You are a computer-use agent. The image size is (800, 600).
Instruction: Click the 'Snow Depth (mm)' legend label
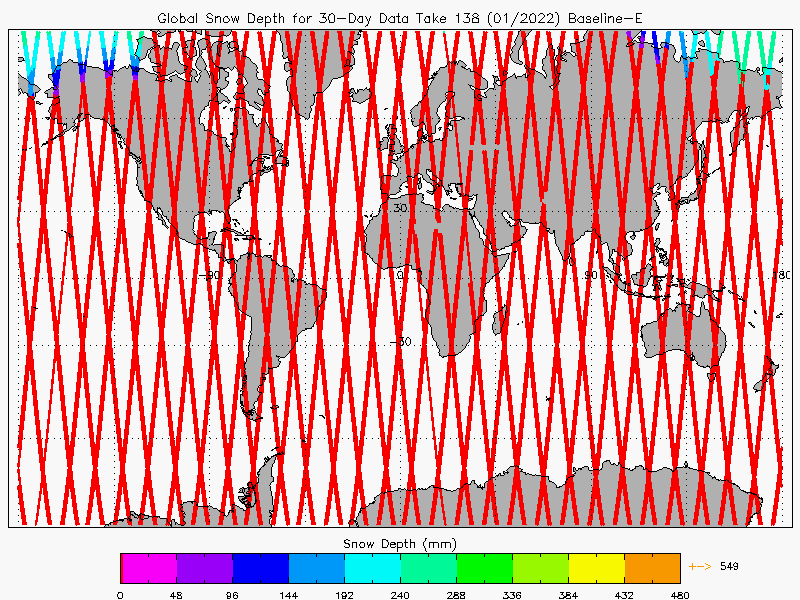[x=400, y=543]
